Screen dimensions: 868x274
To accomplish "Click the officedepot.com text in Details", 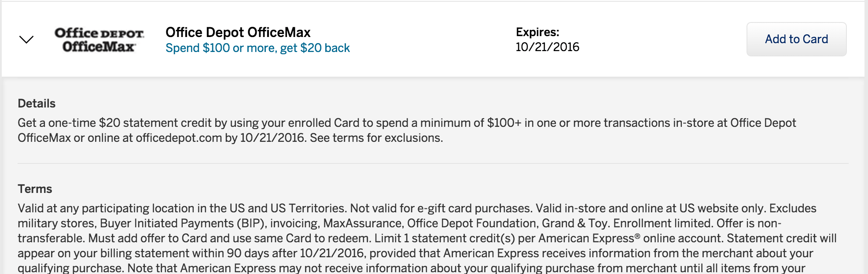I will tap(179, 138).
